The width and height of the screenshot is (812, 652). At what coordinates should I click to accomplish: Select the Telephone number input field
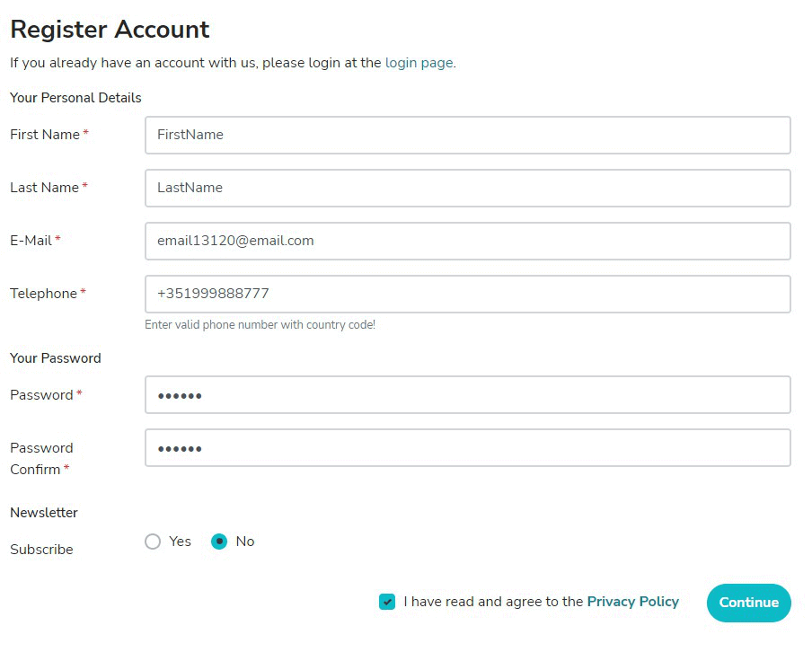click(467, 294)
